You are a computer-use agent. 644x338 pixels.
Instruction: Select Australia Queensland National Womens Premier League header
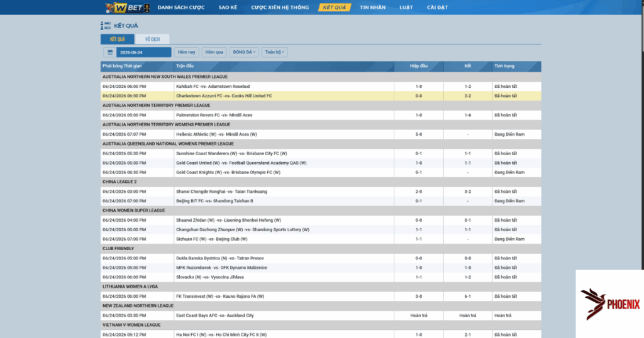321,144
